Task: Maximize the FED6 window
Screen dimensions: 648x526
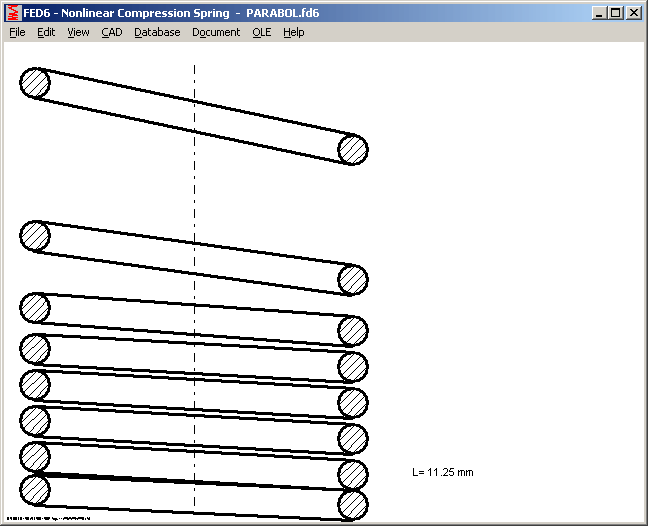Action: (615, 13)
